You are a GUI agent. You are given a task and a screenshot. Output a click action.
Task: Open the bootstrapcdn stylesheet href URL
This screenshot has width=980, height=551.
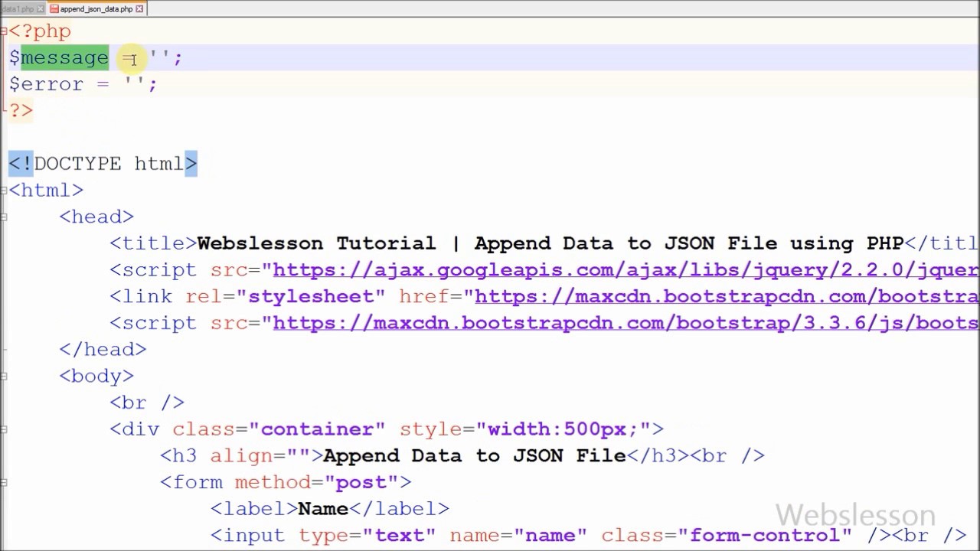727,297
